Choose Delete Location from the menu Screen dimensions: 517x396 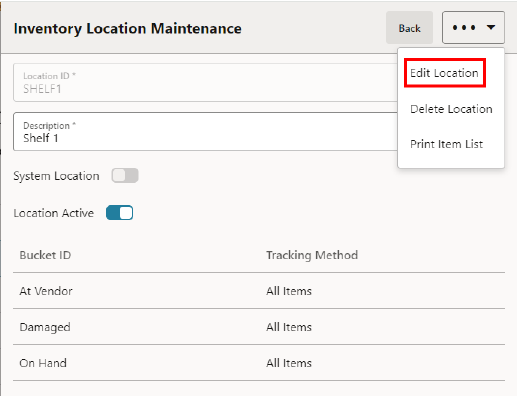pos(451,109)
